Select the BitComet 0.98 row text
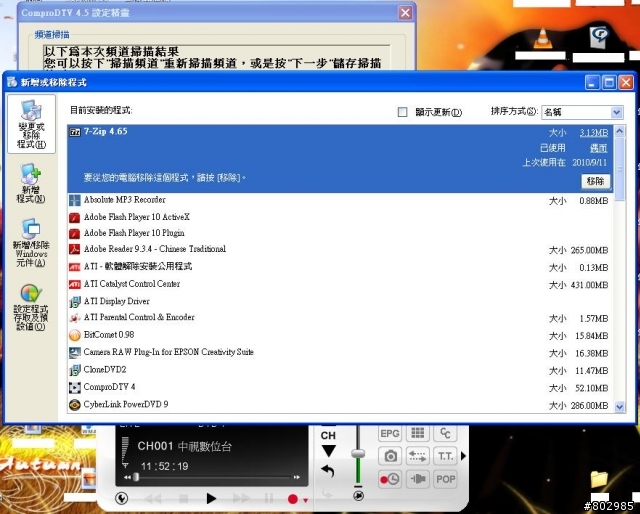The width and height of the screenshot is (640, 514). tap(109, 335)
